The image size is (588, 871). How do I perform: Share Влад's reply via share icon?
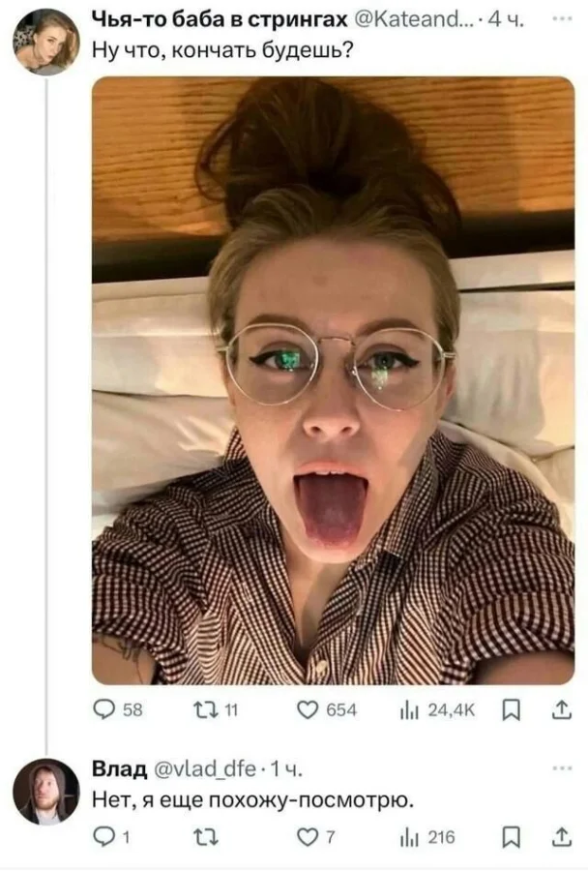[x=560, y=837]
